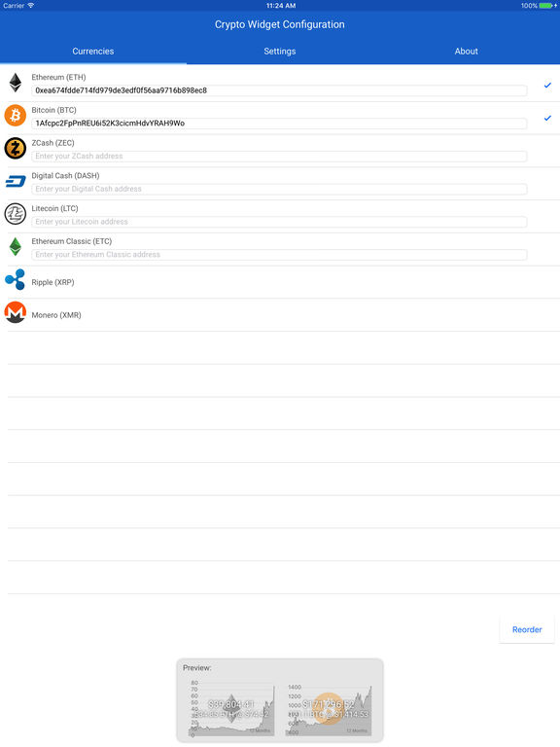Click the ZCash coin icon
This screenshot has height=747, width=560.
(16, 148)
